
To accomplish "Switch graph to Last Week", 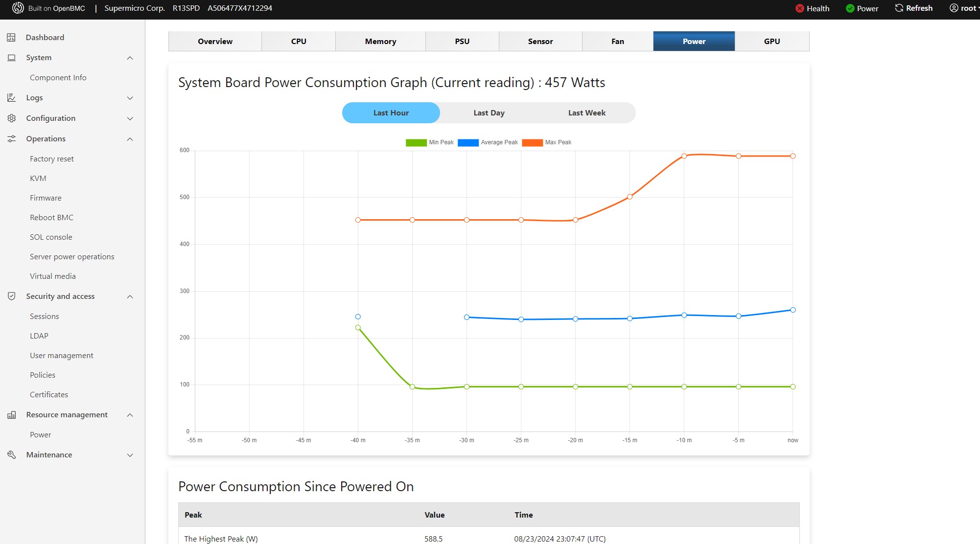I will click(586, 113).
